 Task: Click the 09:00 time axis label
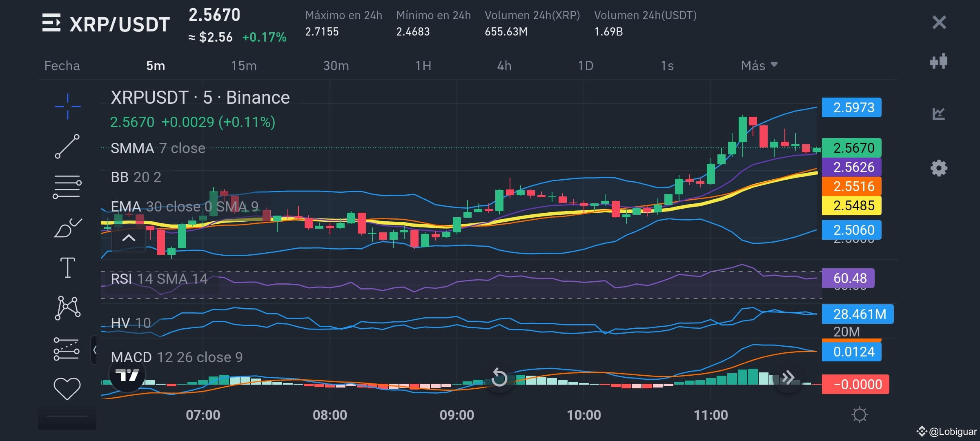(457, 415)
